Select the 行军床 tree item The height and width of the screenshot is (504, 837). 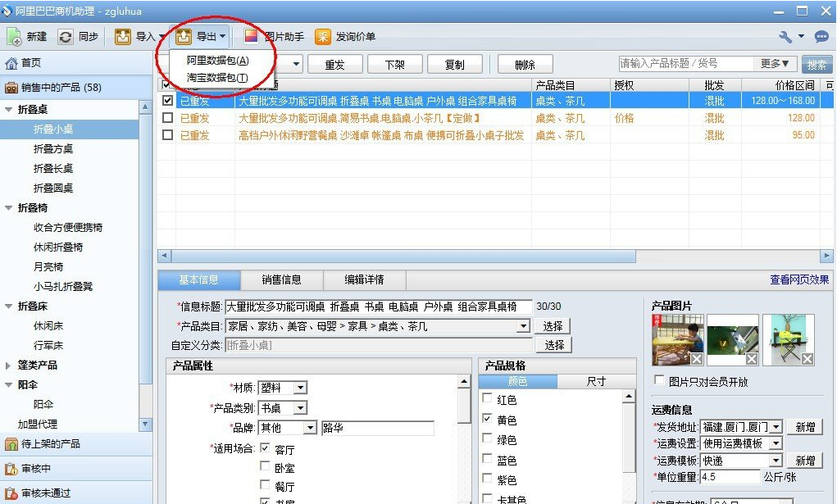tap(48, 346)
